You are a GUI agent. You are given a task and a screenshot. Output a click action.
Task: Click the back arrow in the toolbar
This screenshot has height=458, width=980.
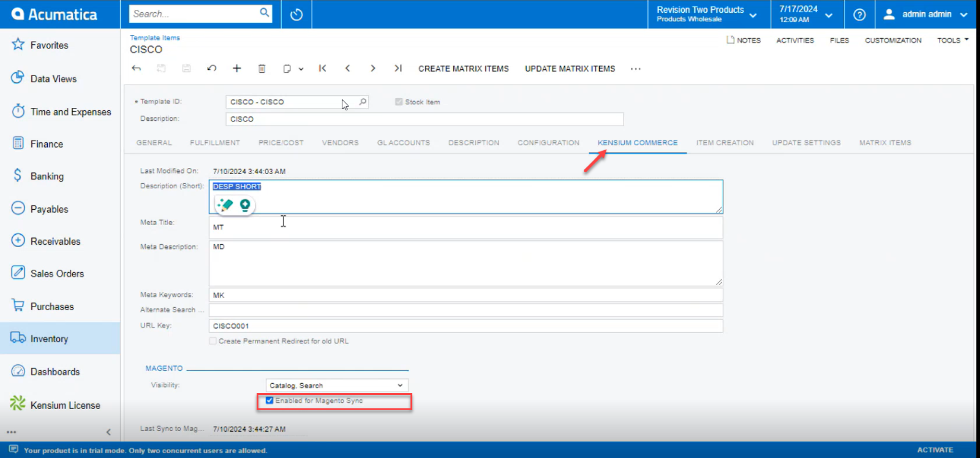(x=137, y=68)
